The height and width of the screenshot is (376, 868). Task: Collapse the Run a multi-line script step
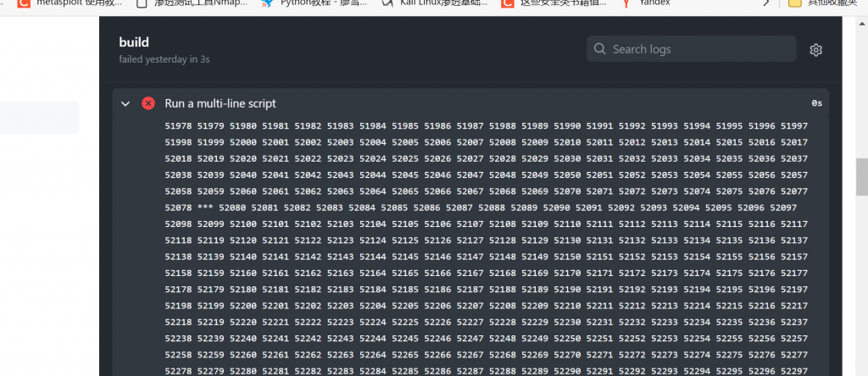click(125, 103)
